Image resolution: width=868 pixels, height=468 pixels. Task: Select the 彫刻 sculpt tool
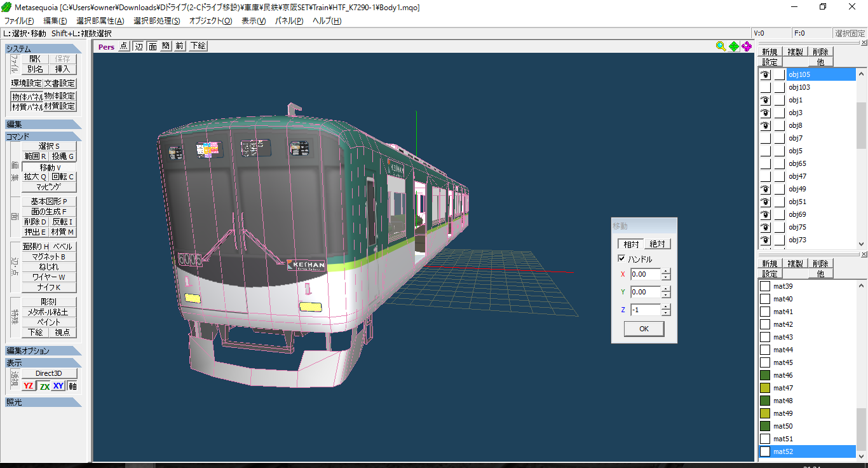coord(49,302)
